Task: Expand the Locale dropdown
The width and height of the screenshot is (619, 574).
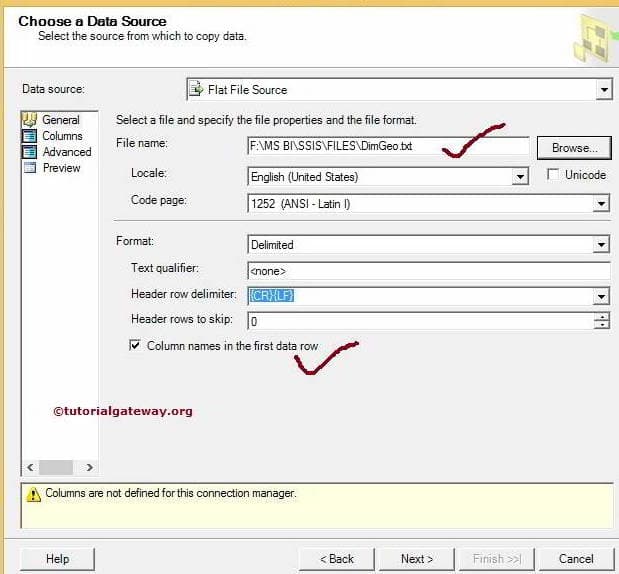Action: pos(520,176)
